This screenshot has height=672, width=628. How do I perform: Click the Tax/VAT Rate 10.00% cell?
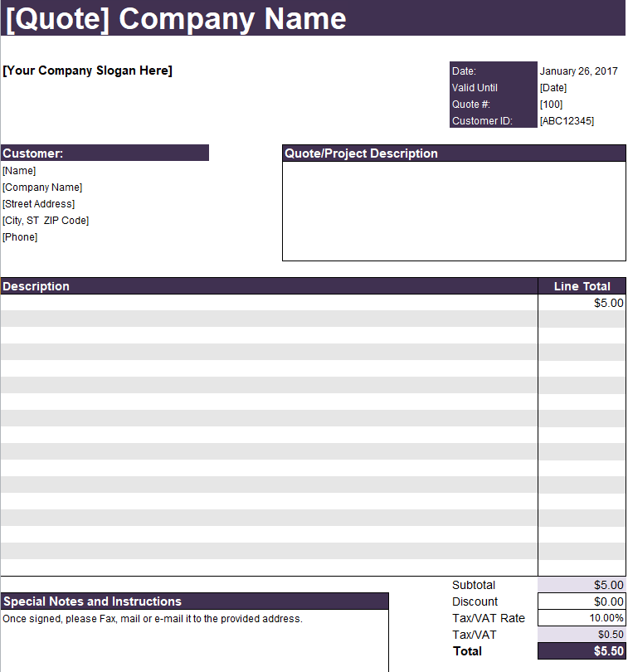(582, 618)
